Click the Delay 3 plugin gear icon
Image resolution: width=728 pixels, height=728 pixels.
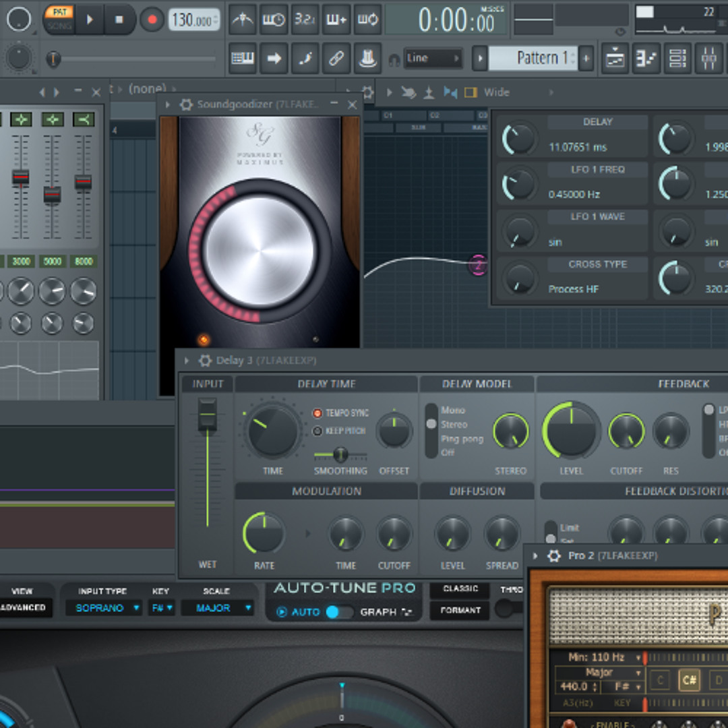tap(205, 361)
